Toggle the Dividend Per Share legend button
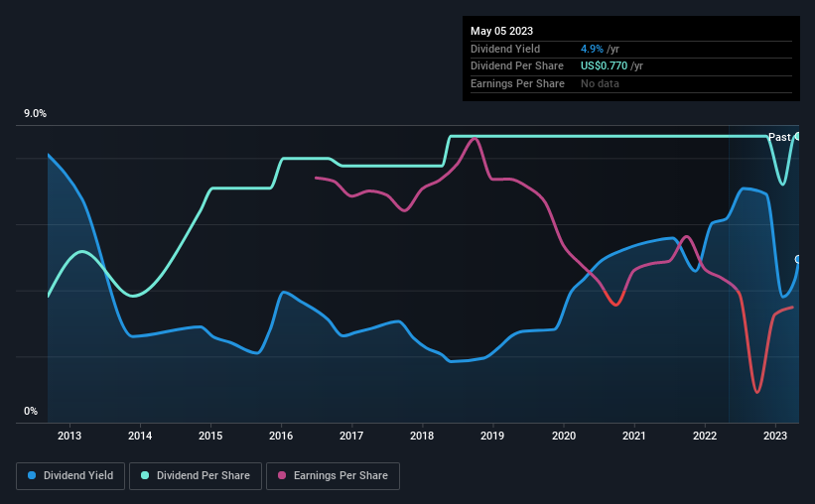 (x=196, y=476)
